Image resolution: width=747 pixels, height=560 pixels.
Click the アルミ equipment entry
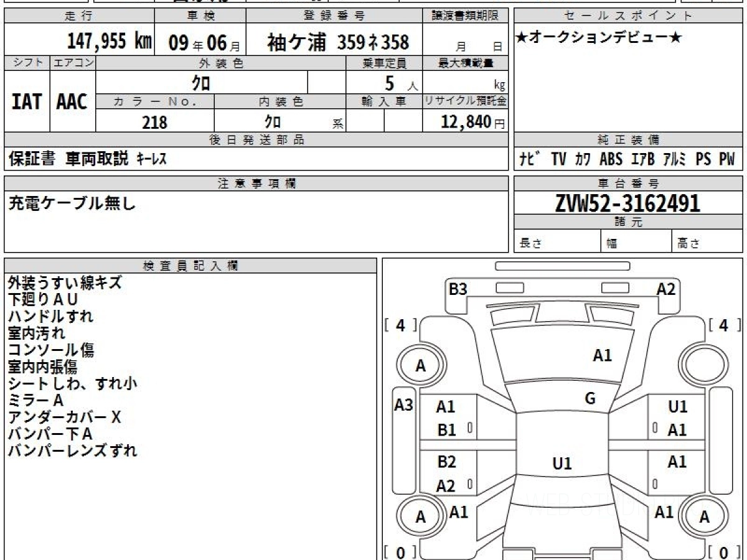click(x=675, y=159)
